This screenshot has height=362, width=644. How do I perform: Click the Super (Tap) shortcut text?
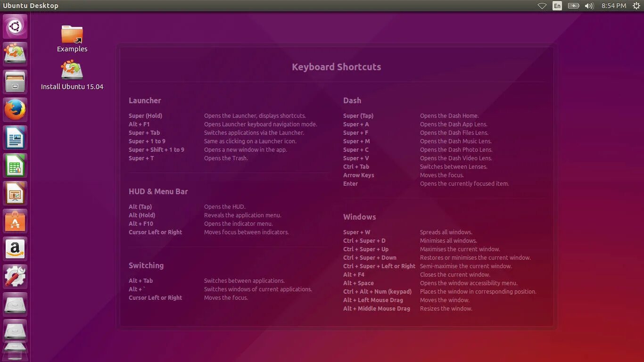tap(358, 116)
